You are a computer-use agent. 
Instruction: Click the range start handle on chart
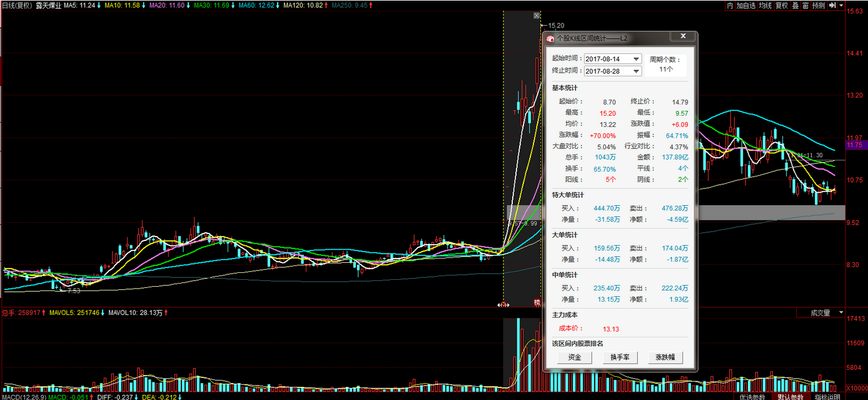pyautogui.click(x=503, y=305)
